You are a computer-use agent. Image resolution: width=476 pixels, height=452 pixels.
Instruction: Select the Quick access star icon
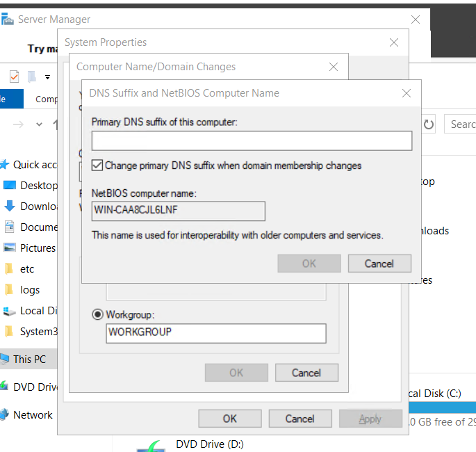click(x=5, y=164)
